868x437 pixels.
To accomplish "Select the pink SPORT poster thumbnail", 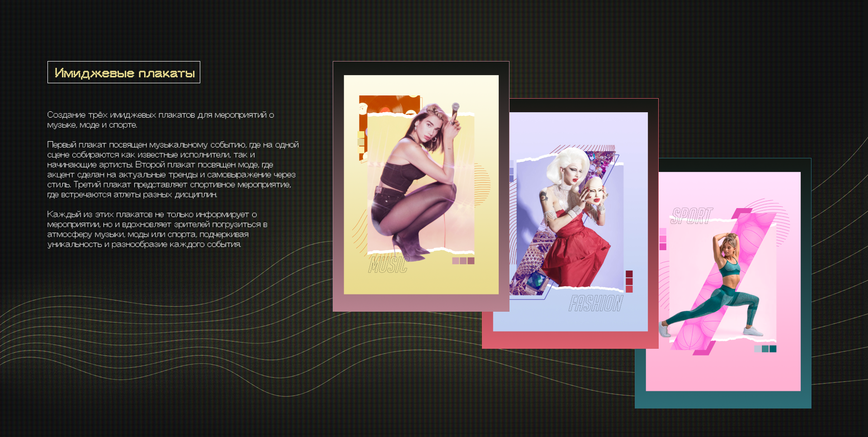I will coord(723,283).
